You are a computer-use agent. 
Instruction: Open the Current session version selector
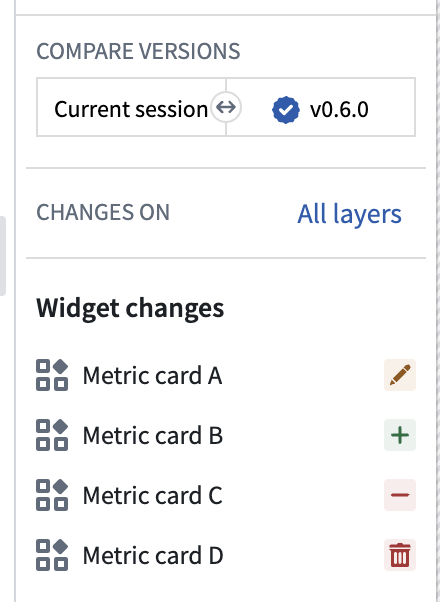click(x=131, y=107)
